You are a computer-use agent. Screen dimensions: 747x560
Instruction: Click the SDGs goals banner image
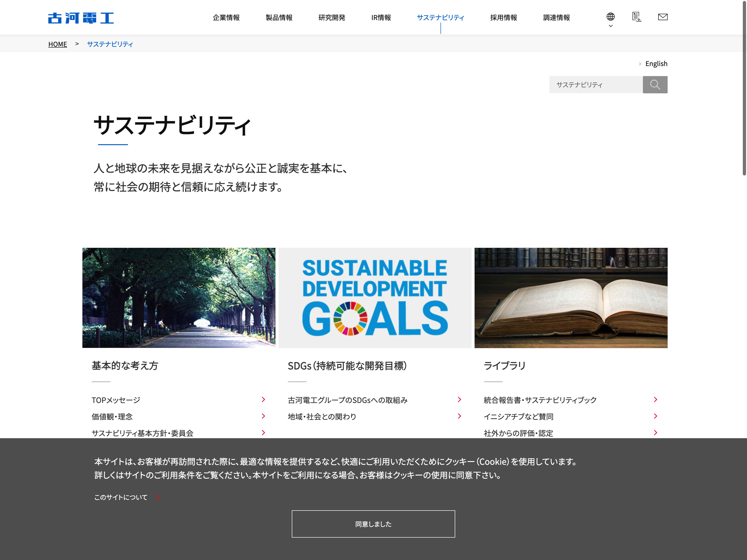tap(374, 298)
